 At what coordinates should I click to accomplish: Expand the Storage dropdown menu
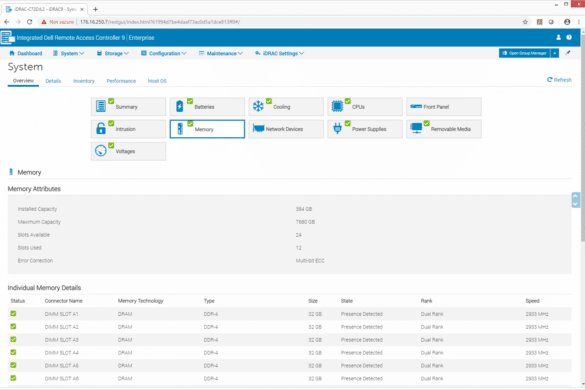[113, 53]
